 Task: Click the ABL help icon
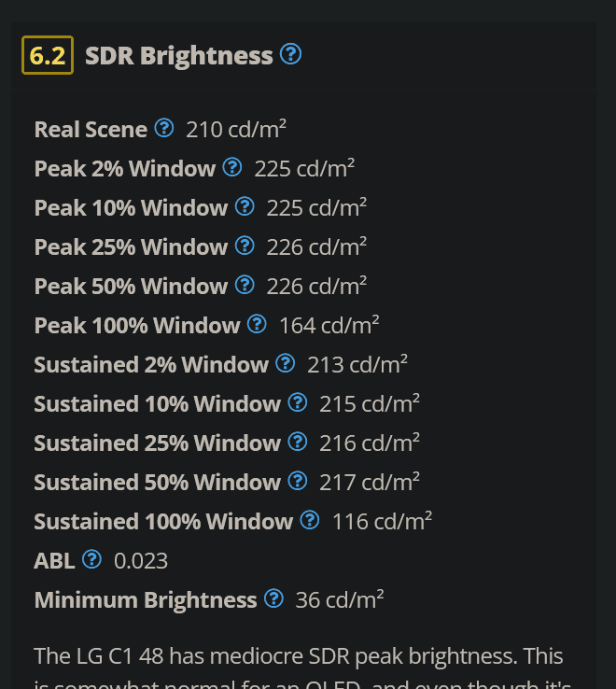tap(91, 559)
